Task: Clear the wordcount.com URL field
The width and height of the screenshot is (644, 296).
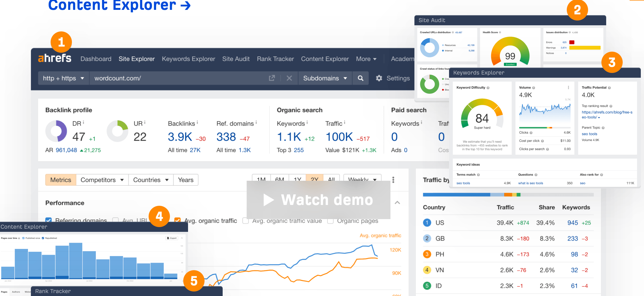Action: point(289,78)
